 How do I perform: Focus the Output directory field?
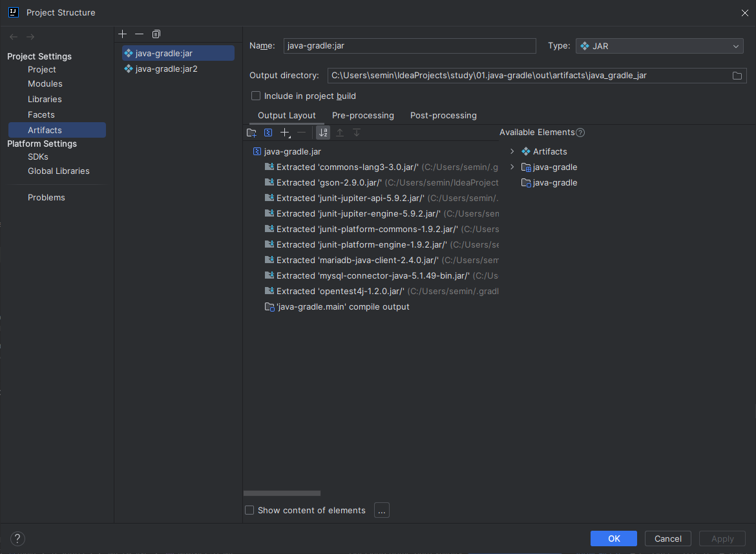pyautogui.click(x=529, y=76)
